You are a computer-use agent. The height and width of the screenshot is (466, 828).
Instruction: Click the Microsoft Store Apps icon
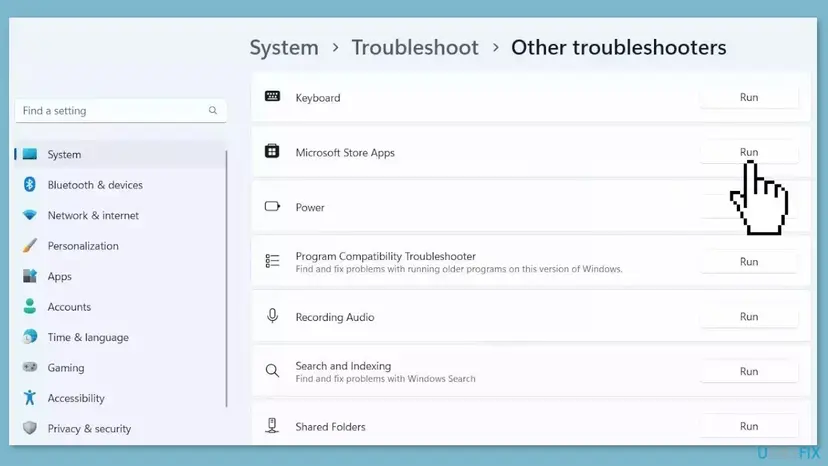(272, 151)
